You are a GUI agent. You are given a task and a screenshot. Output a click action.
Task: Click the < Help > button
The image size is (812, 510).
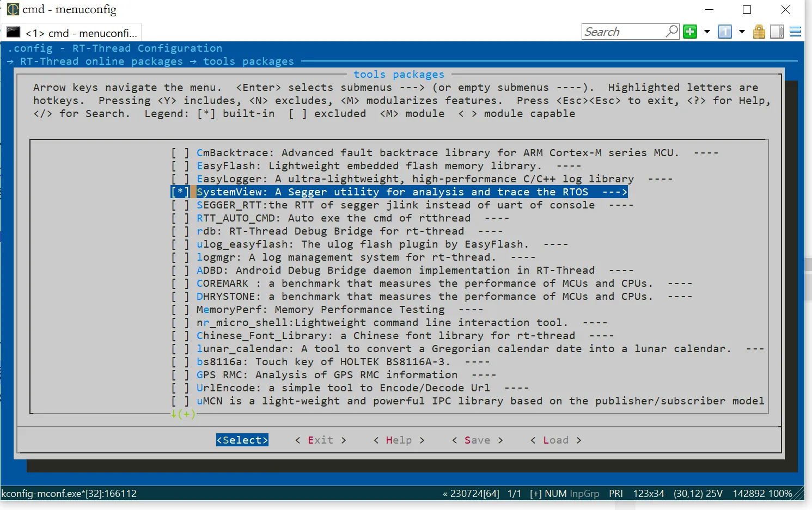click(399, 440)
